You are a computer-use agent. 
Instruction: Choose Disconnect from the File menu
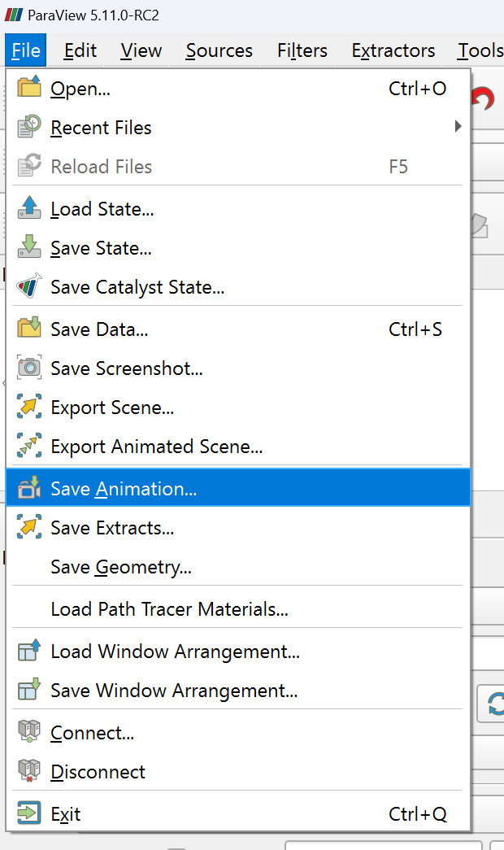(x=98, y=772)
